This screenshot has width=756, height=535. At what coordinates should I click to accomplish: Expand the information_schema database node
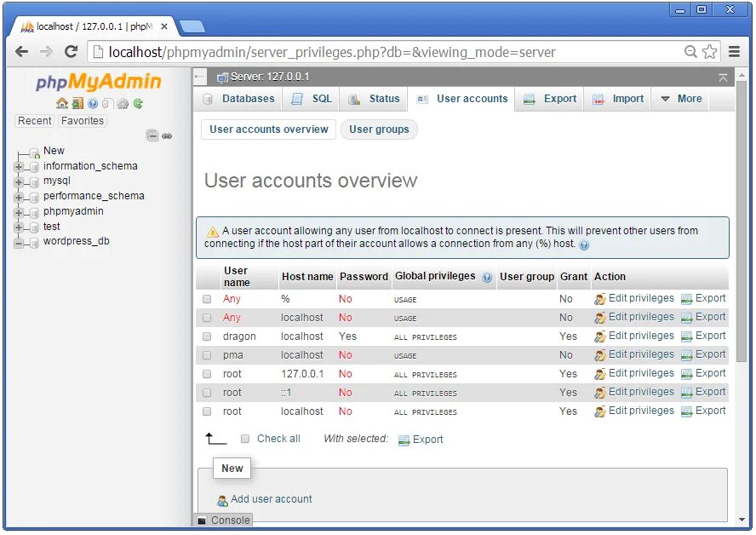(x=19, y=167)
